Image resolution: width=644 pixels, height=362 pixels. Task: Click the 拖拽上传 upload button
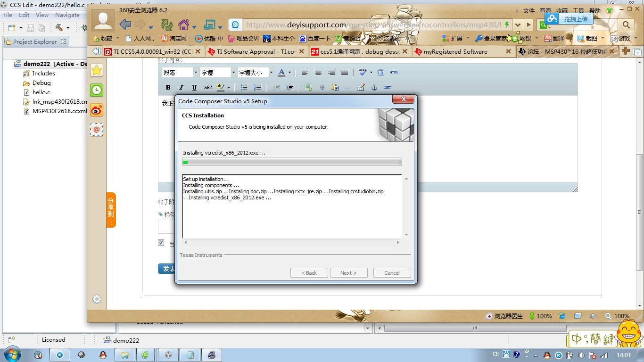[x=569, y=19]
